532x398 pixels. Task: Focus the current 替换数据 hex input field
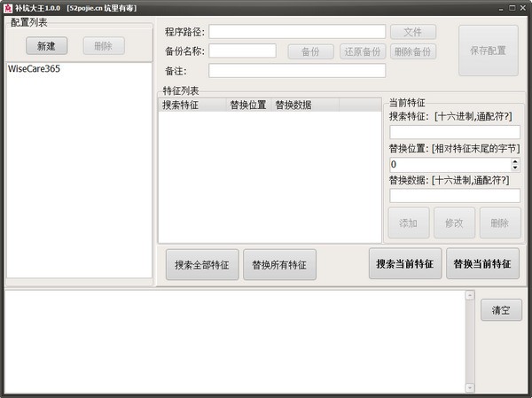tap(455, 196)
